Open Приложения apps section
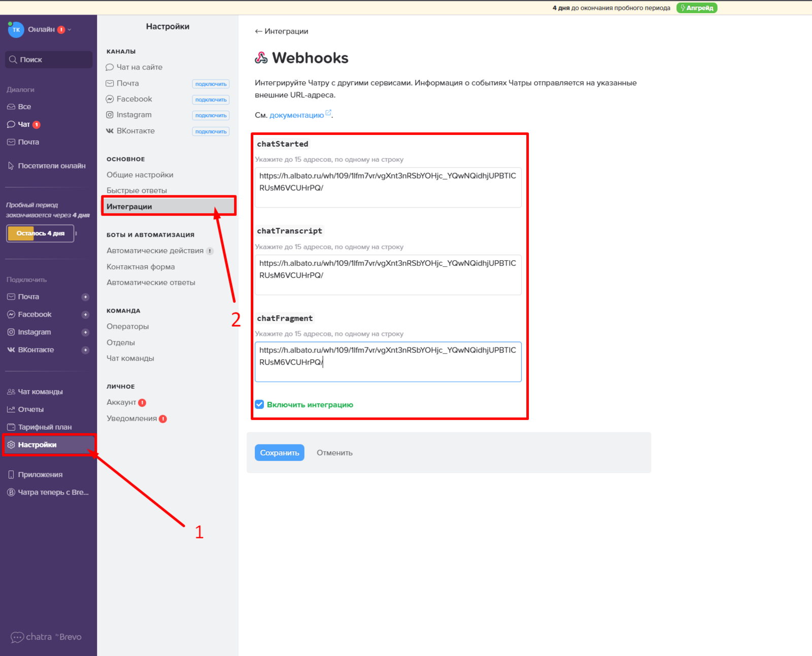812x656 pixels. coord(40,475)
